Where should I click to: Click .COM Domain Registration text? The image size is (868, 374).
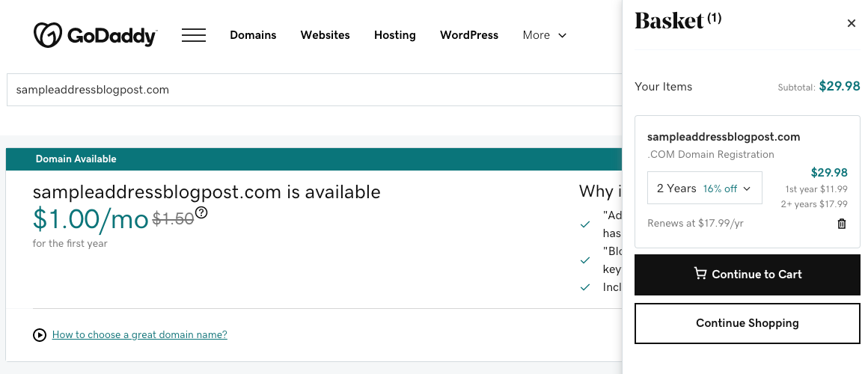[711, 154]
